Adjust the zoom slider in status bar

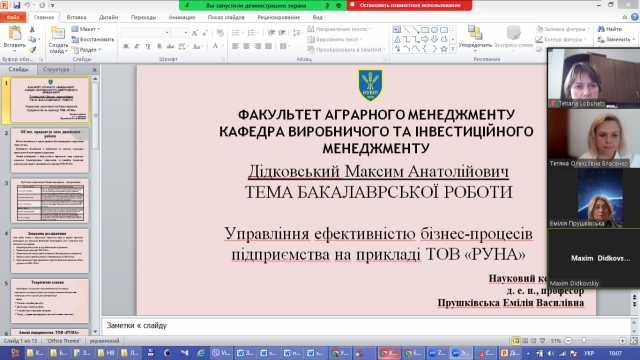tap(584, 340)
